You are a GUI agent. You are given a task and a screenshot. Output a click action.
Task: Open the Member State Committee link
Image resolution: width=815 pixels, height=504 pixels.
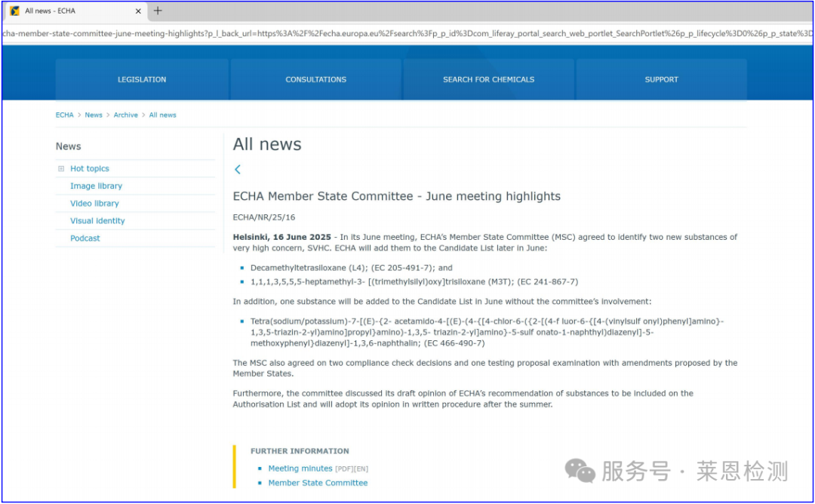pos(318,483)
